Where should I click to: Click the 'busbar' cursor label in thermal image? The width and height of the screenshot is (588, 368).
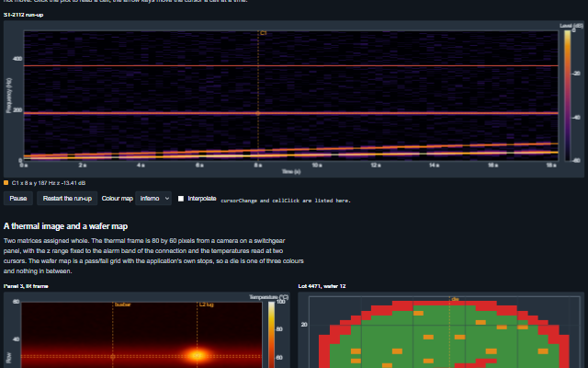pos(122,305)
